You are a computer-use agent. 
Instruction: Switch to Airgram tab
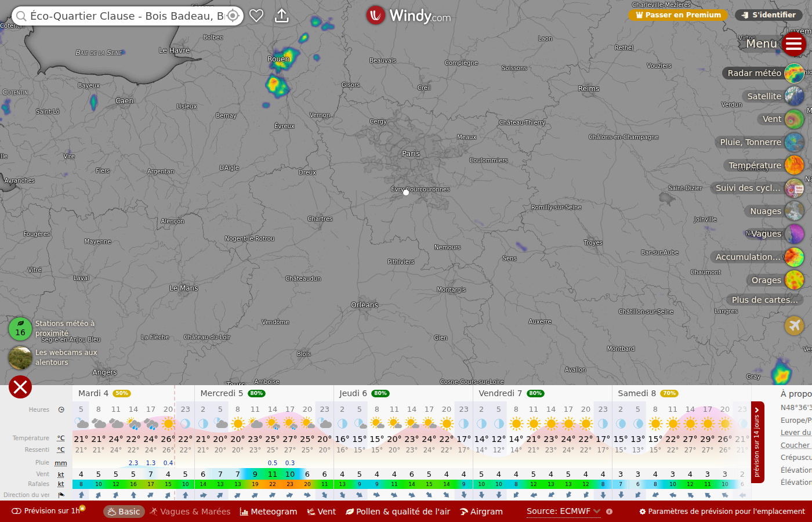pos(481,512)
